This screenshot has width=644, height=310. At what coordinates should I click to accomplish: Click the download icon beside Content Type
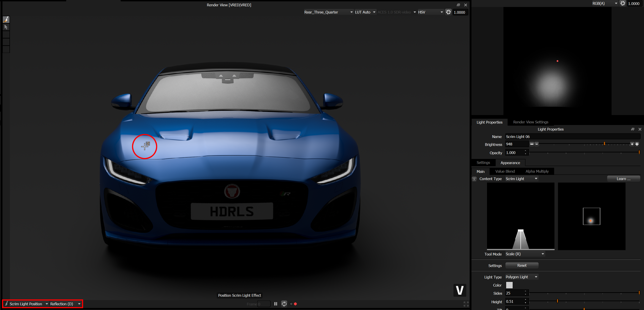pyautogui.click(x=474, y=179)
